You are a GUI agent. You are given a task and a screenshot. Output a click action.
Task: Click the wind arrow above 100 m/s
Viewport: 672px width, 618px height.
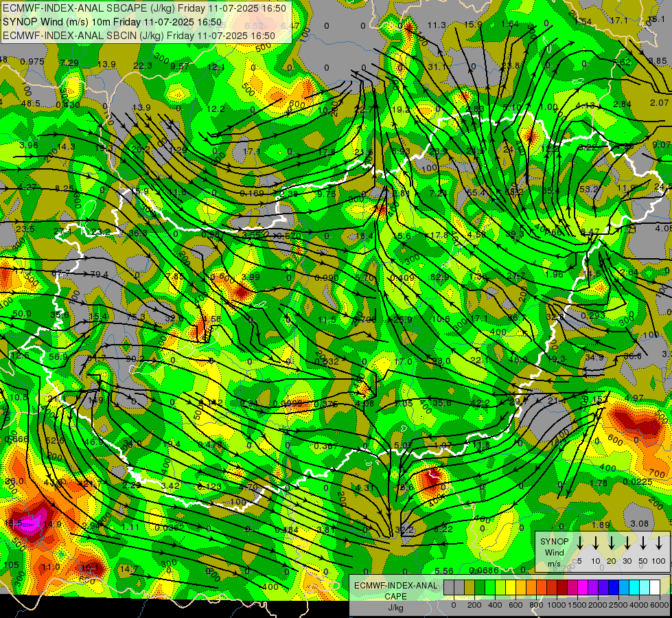coord(659,543)
